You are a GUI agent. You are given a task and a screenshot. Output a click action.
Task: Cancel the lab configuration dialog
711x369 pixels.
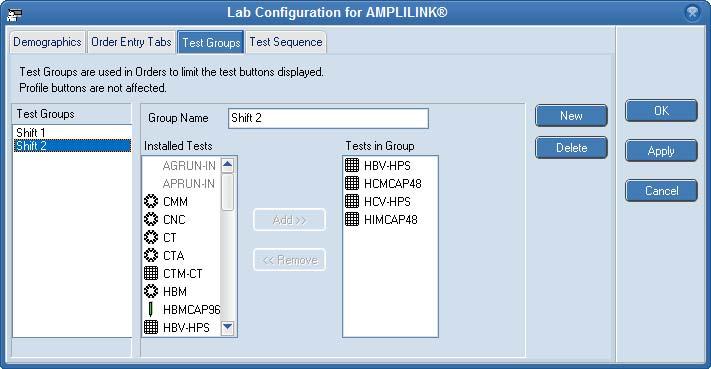pos(661,191)
